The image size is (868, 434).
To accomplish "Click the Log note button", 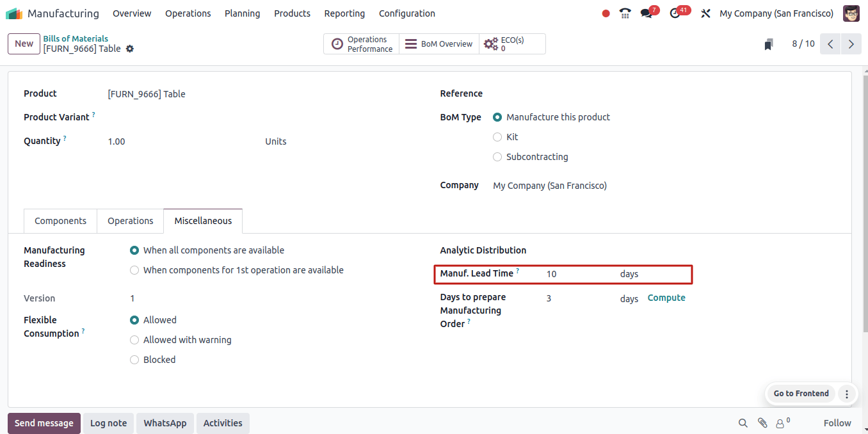I will pos(108,423).
